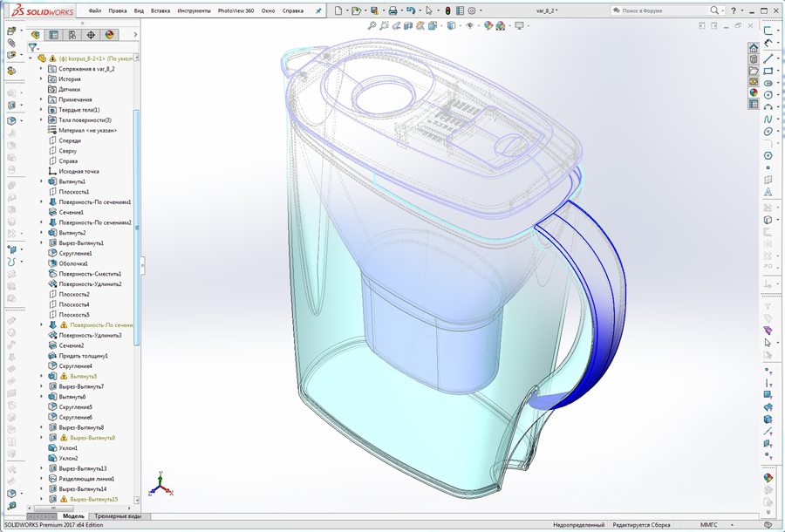Screen dimensions: 785x532
Task: Select the Sketch Text tool
Action: pyautogui.click(x=768, y=192)
